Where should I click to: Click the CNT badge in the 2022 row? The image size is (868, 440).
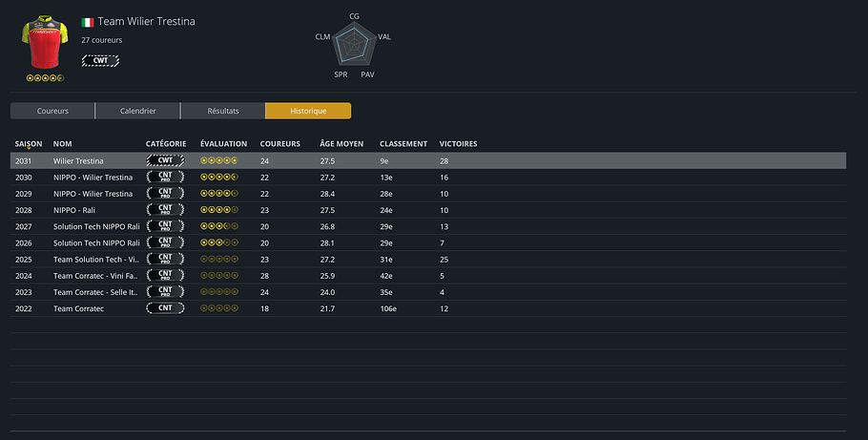(x=165, y=308)
